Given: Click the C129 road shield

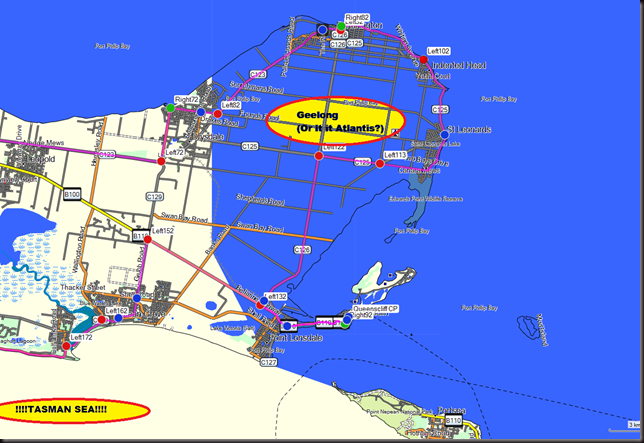Looking at the screenshot, I should [x=154, y=197].
